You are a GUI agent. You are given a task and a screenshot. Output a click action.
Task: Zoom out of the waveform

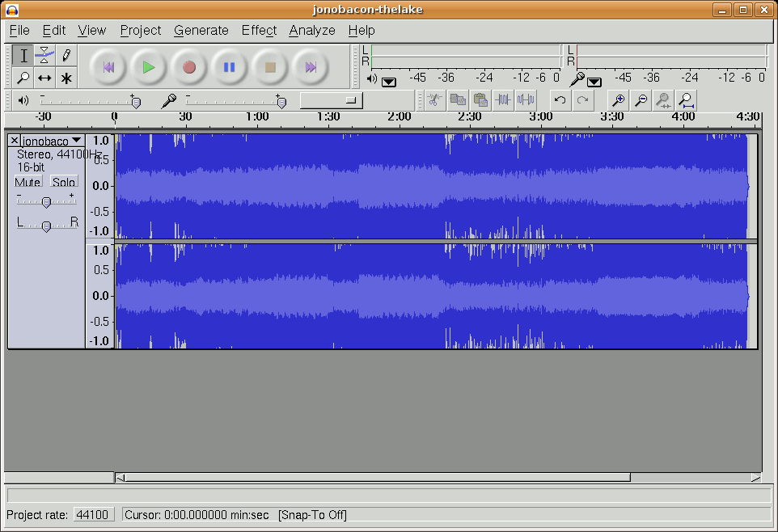pos(641,100)
